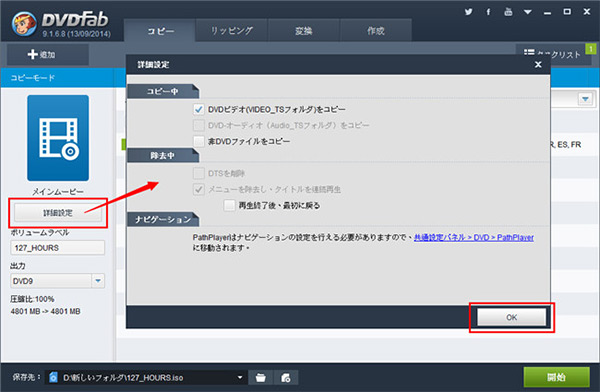This screenshot has width=600, height=392.
Task: Select the ISO image output icon
Action: coord(286,378)
